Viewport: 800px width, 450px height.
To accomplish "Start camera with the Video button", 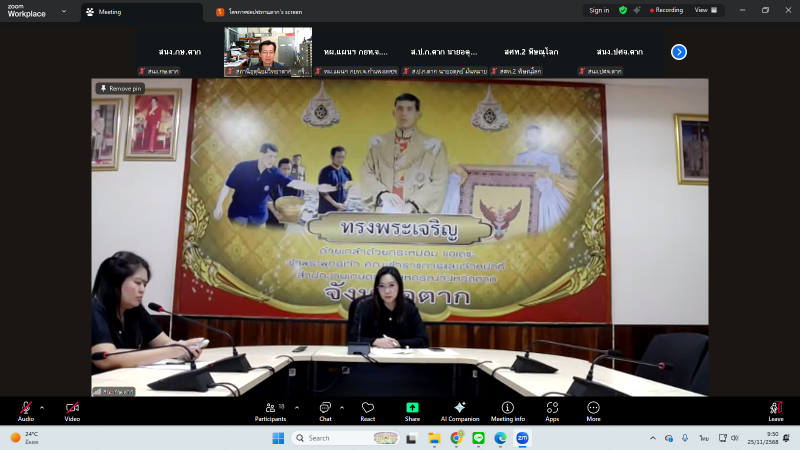I will (x=72, y=410).
